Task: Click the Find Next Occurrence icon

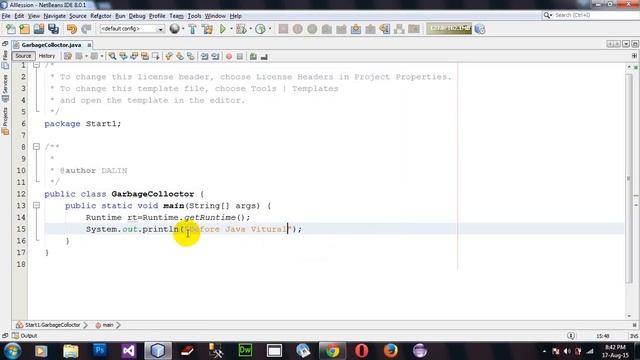Action: 134,56
